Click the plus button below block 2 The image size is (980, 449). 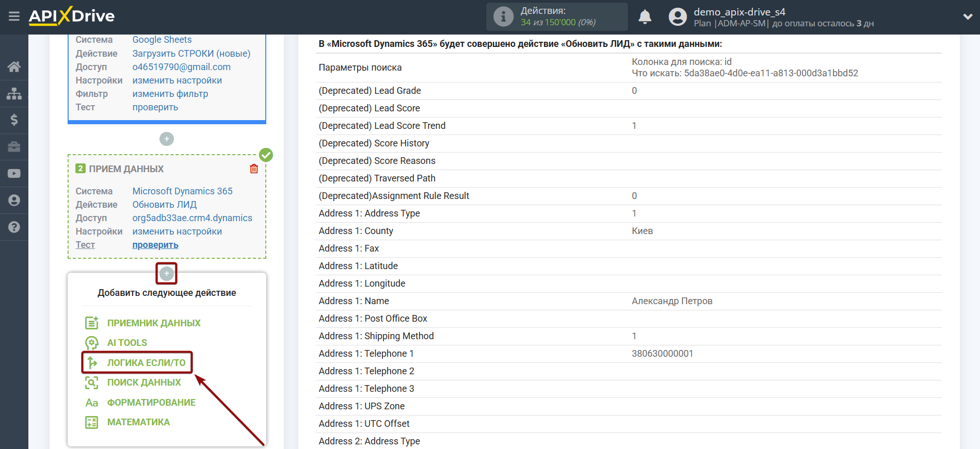click(166, 273)
